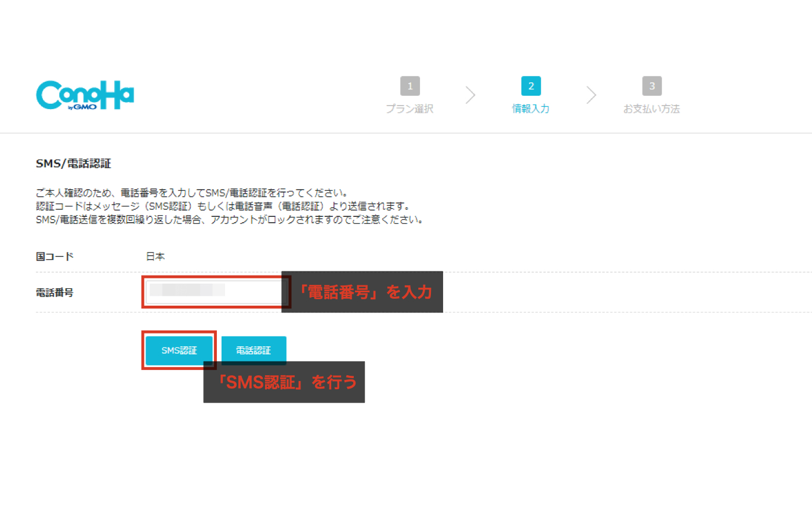Screen dimensions: 812x522
Task: Click the 日本 country code value
Action: point(155,256)
